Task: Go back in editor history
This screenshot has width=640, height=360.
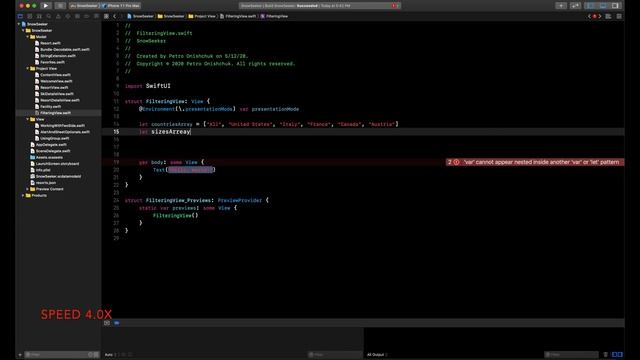Action: click(114, 16)
